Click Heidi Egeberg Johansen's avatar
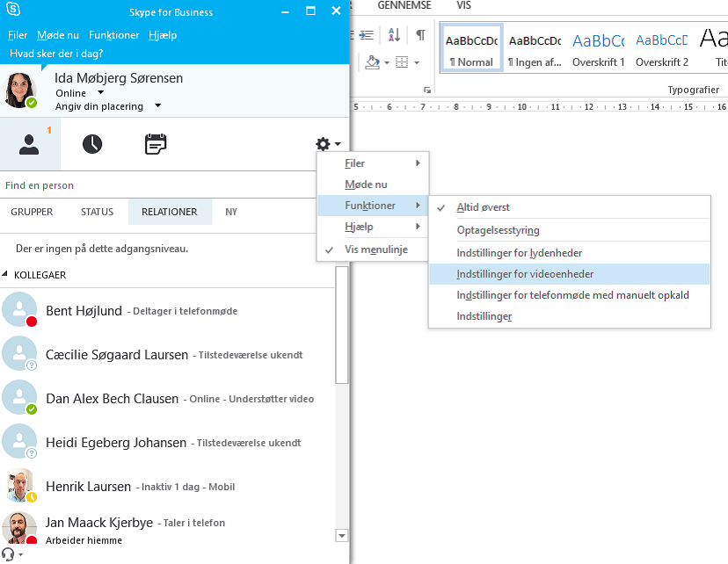The image size is (728, 564). click(19, 441)
